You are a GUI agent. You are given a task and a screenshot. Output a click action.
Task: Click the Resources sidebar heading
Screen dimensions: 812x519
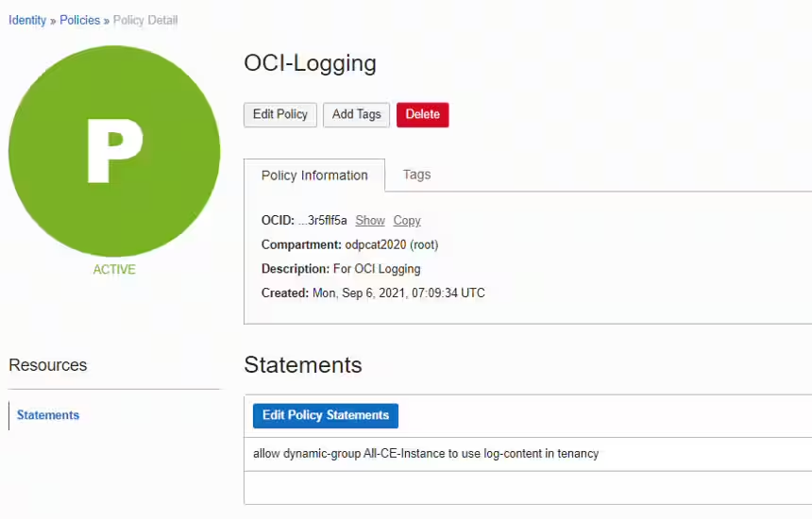click(x=48, y=365)
